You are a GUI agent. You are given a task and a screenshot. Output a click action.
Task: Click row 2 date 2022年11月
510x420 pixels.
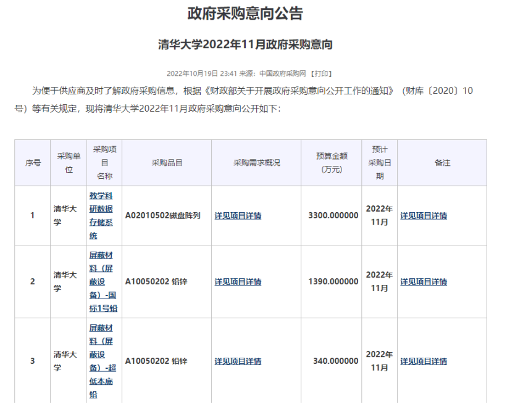pyautogui.click(x=380, y=281)
